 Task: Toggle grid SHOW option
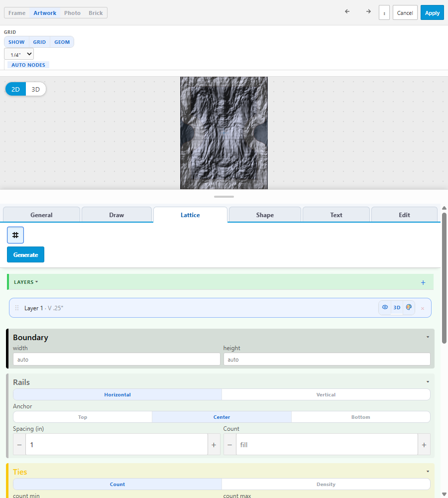pyautogui.click(x=16, y=42)
